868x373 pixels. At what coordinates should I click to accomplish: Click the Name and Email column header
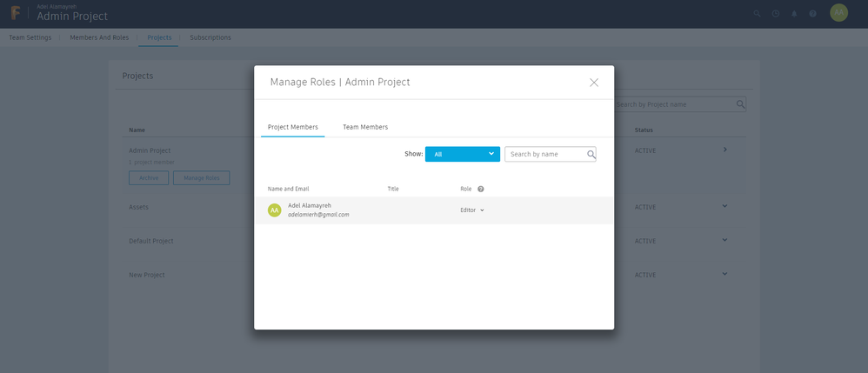[289, 189]
